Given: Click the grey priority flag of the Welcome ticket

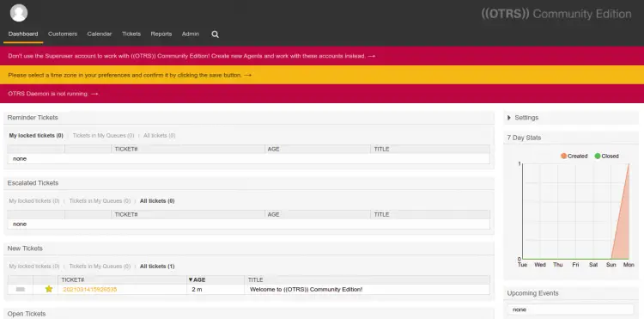Looking at the screenshot, I should click(x=20, y=290).
